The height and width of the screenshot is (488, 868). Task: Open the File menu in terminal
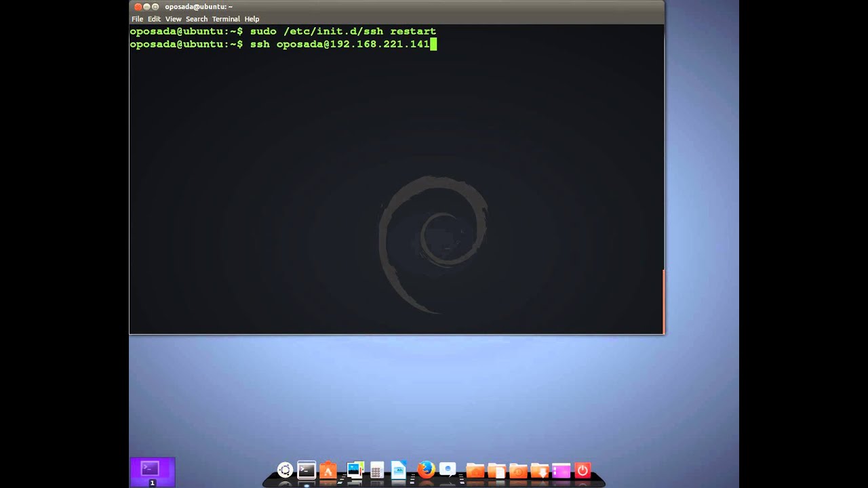click(x=137, y=19)
